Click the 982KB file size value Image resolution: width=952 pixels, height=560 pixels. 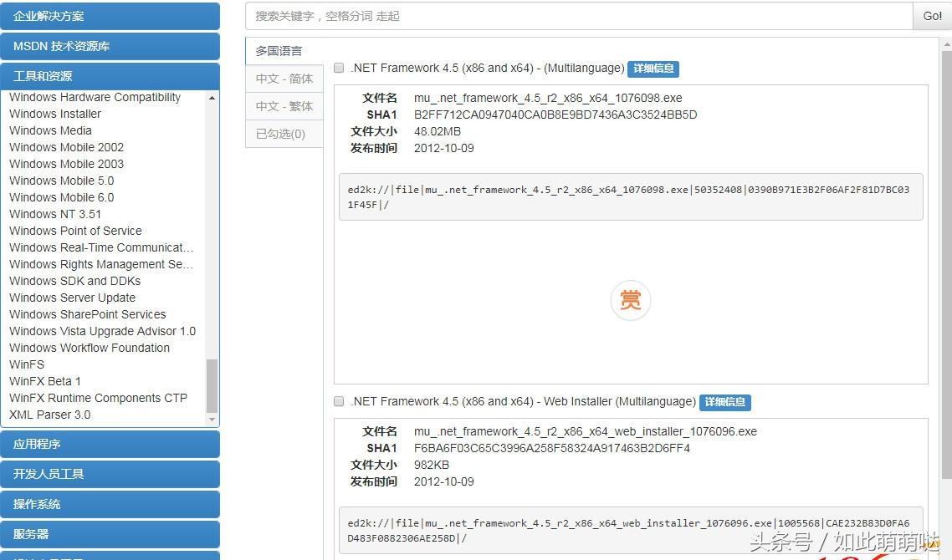432,466
